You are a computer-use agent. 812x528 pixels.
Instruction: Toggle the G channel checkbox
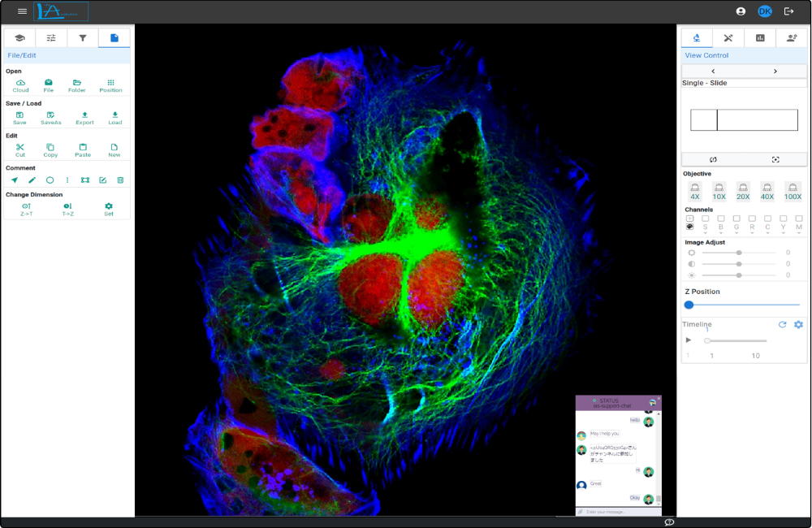(736, 219)
